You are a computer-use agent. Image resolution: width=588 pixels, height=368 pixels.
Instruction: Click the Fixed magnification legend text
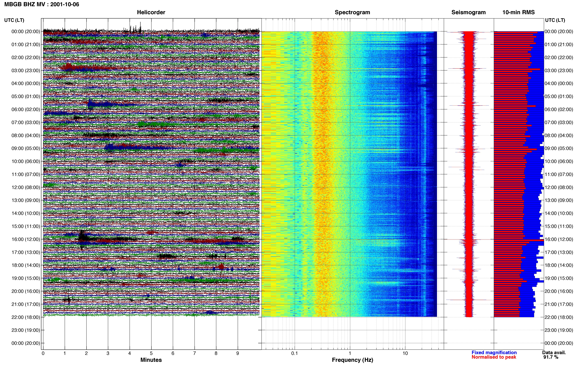coord(494,352)
